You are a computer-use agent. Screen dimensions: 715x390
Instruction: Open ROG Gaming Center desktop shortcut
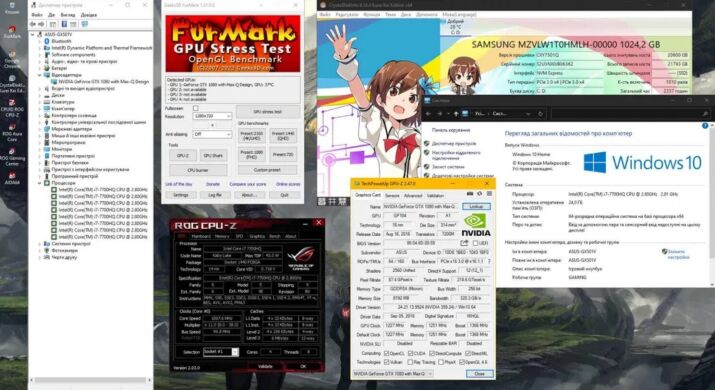[12, 156]
